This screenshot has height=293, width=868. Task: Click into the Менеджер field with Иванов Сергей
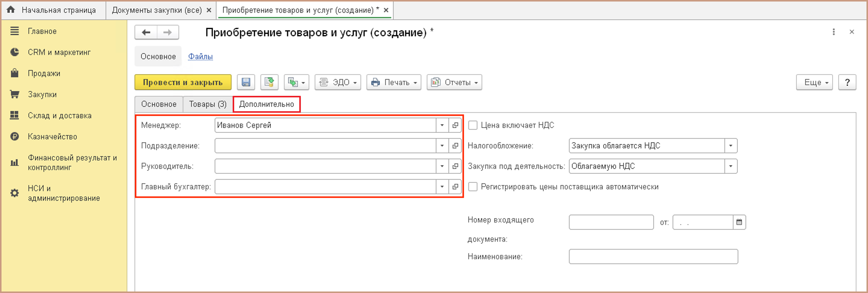325,125
